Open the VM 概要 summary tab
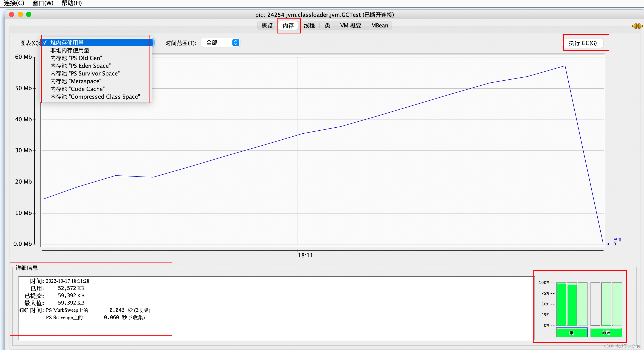The image size is (644, 350). pyautogui.click(x=351, y=26)
